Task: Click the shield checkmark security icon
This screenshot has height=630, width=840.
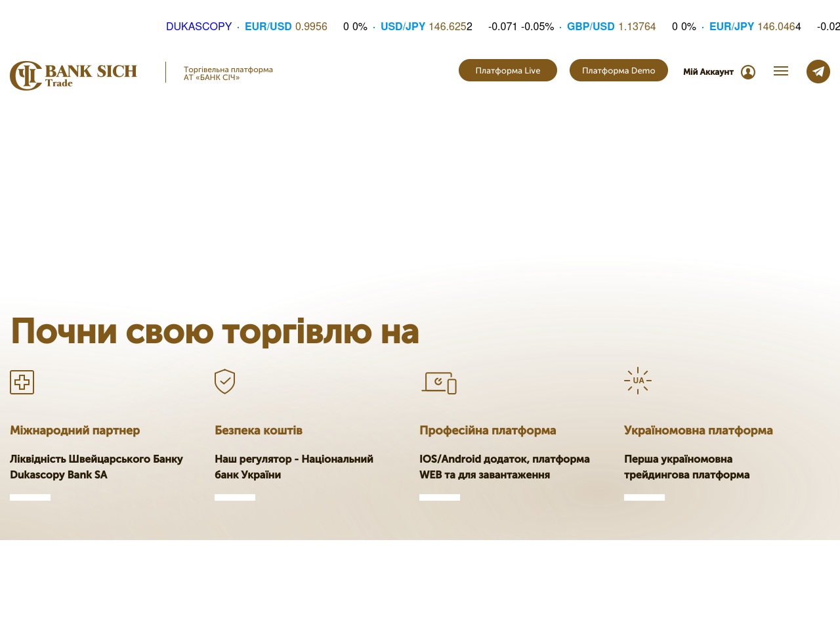Action: click(x=225, y=381)
